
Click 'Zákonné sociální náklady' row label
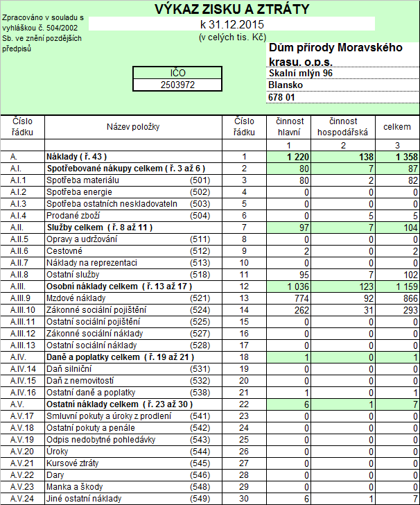[x=95, y=334]
